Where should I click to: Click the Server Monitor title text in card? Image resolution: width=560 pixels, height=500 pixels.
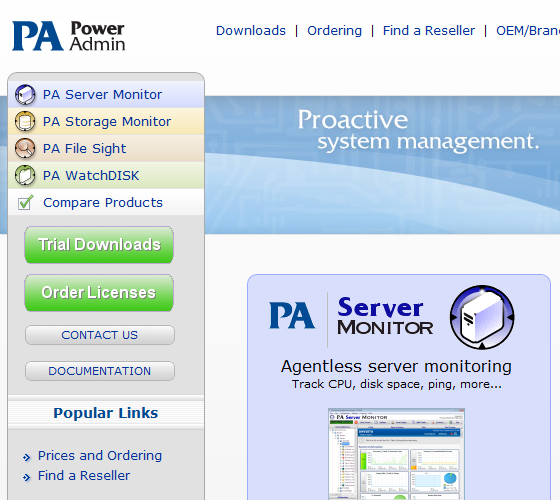385,317
